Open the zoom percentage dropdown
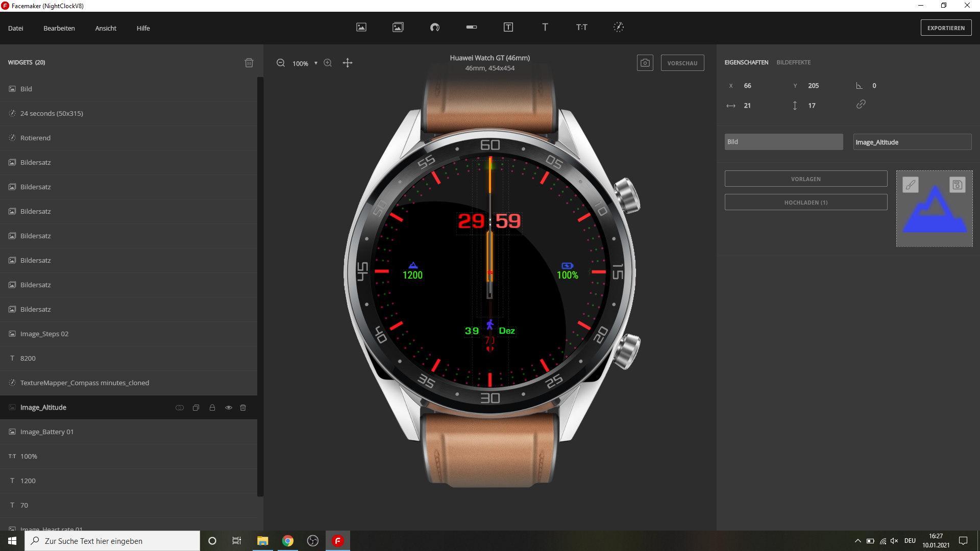This screenshot has height=551, width=980. coord(316,63)
